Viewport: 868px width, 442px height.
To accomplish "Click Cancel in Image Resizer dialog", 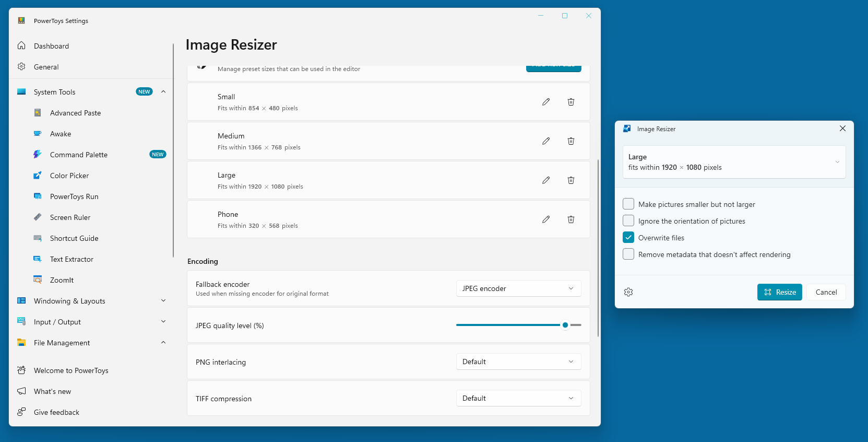I will pos(826,292).
